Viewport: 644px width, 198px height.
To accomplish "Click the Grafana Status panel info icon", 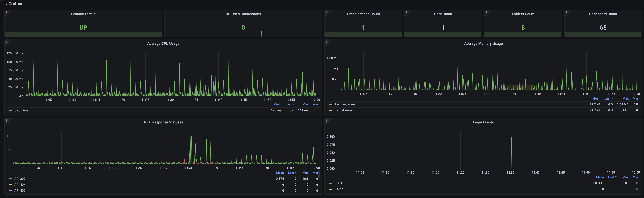I will coord(6,12).
